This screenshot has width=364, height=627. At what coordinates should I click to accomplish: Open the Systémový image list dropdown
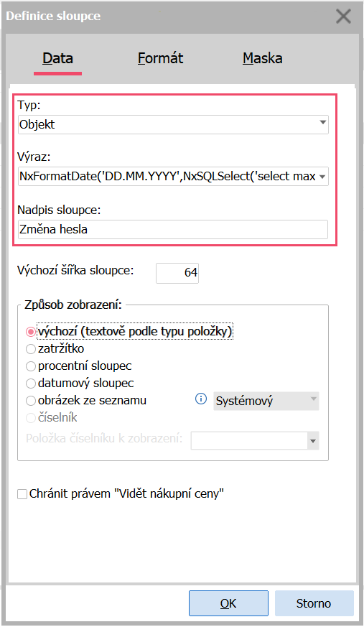(266, 401)
